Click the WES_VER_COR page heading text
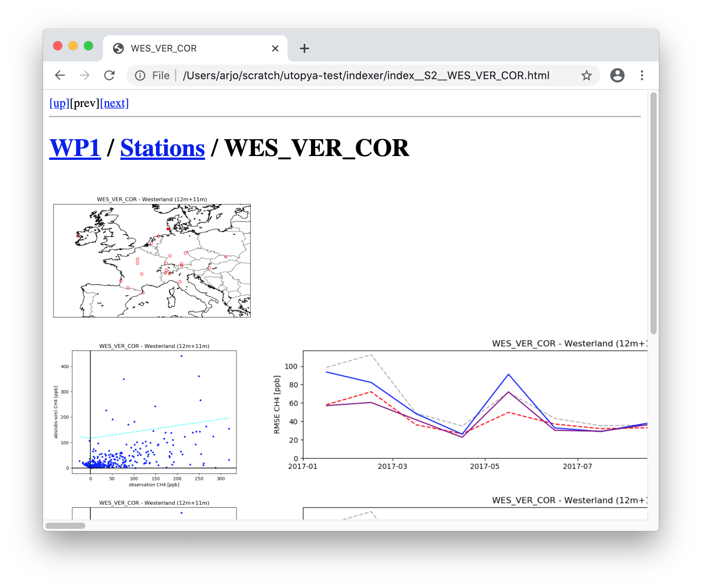702x588 pixels. [317, 148]
